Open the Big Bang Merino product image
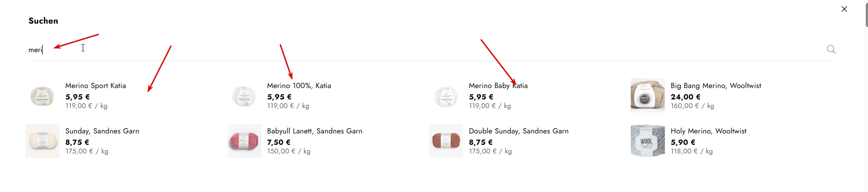Image resolution: width=868 pixels, height=192 pixels. [x=648, y=96]
